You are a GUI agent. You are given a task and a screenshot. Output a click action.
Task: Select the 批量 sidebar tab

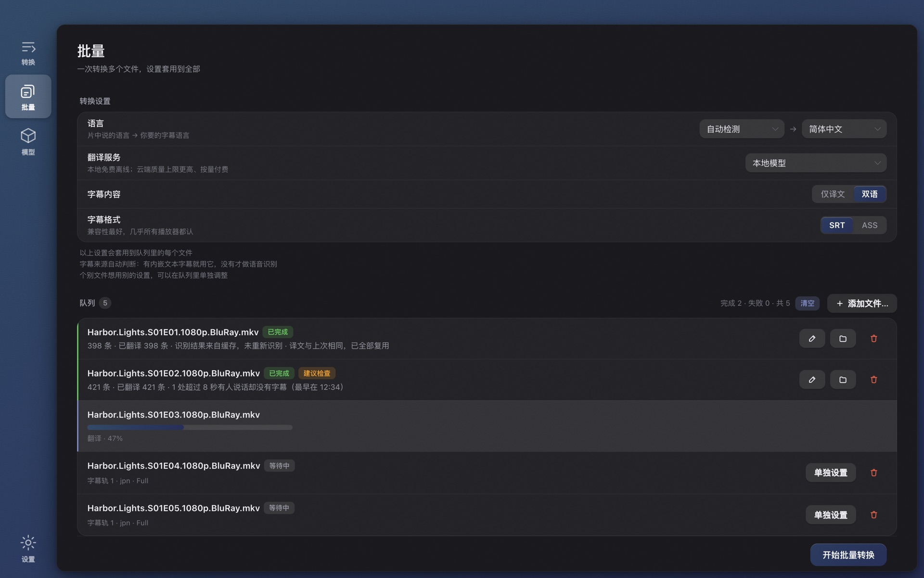click(x=28, y=96)
